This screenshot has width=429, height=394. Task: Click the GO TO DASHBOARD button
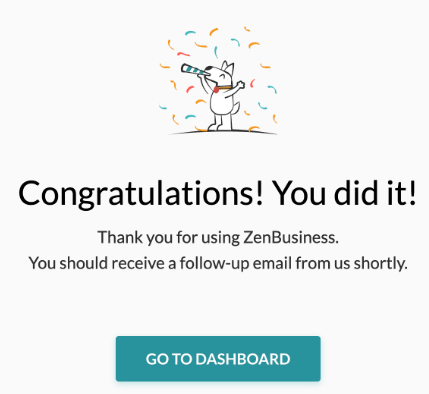(218, 359)
